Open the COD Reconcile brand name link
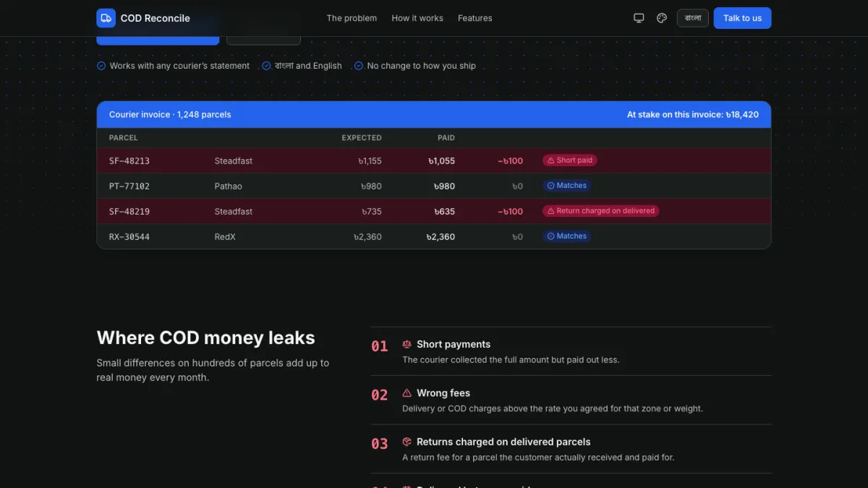Viewport: 868px width, 488px height. 156,18
